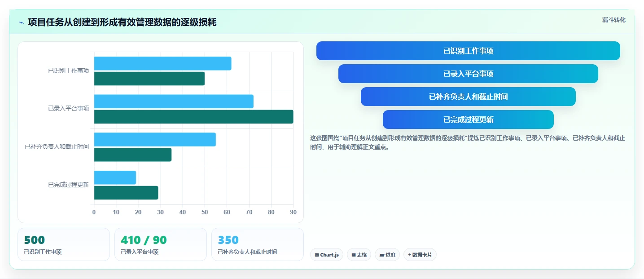Click the dark green bar for 已完成过程更新
The width and height of the screenshot is (644, 279).
click(x=126, y=193)
